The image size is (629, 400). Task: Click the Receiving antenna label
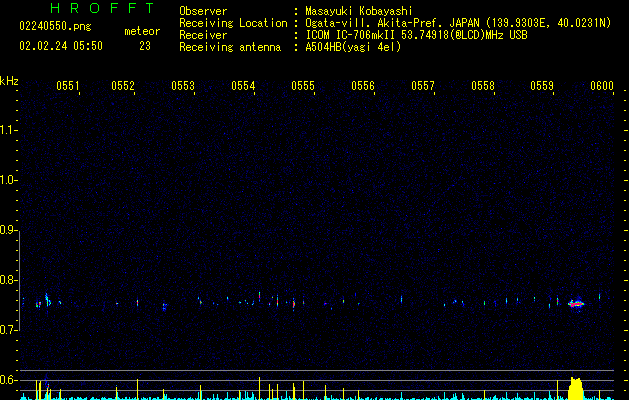click(x=230, y=47)
